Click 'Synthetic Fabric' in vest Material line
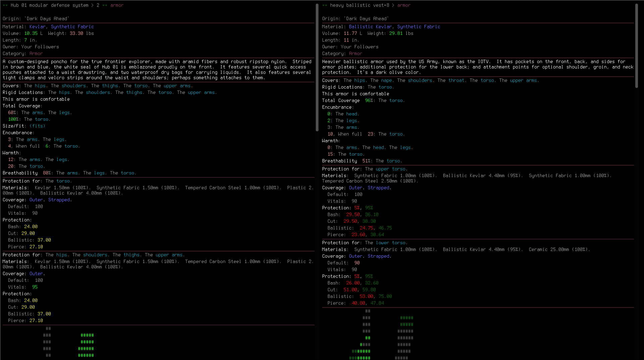This screenshot has height=360, width=644. [x=419, y=27]
